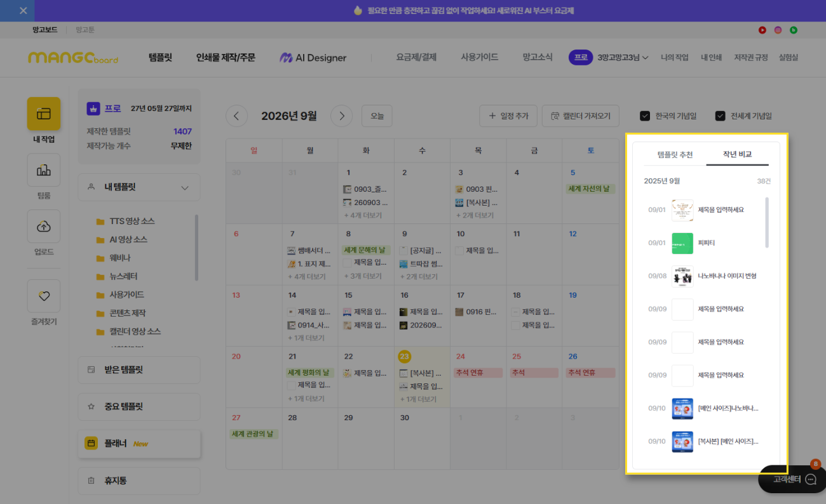826x504 pixels.
Task: Click the 캘린더 가져오기 button
Action: pyautogui.click(x=581, y=116)
